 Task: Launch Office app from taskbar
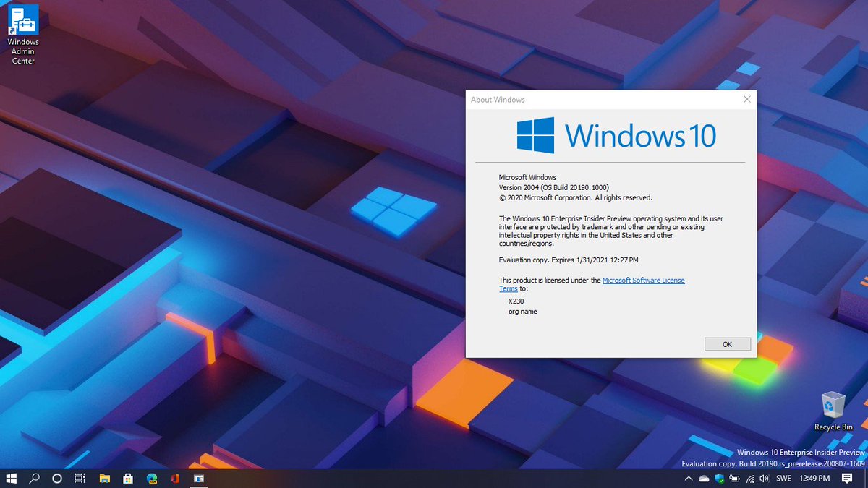pyautogui.click(x=175, y=479)
